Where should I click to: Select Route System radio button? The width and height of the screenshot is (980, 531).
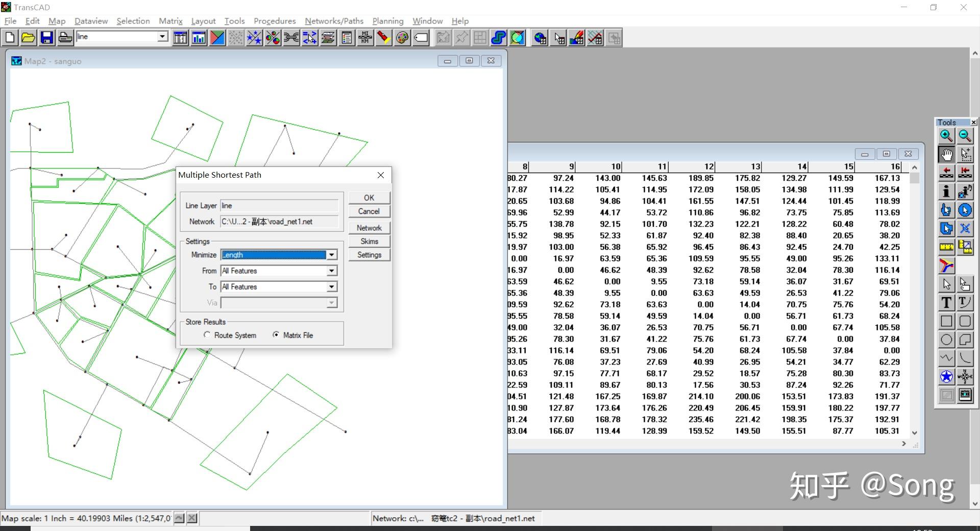207,335
